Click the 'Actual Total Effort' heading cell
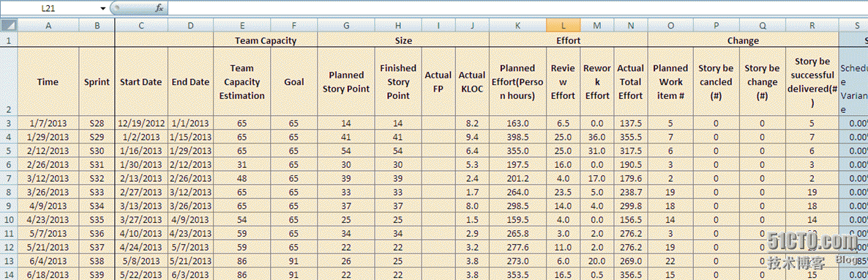Screen dimensions: 868x280 pyautogui.click(x=631, y=82)
